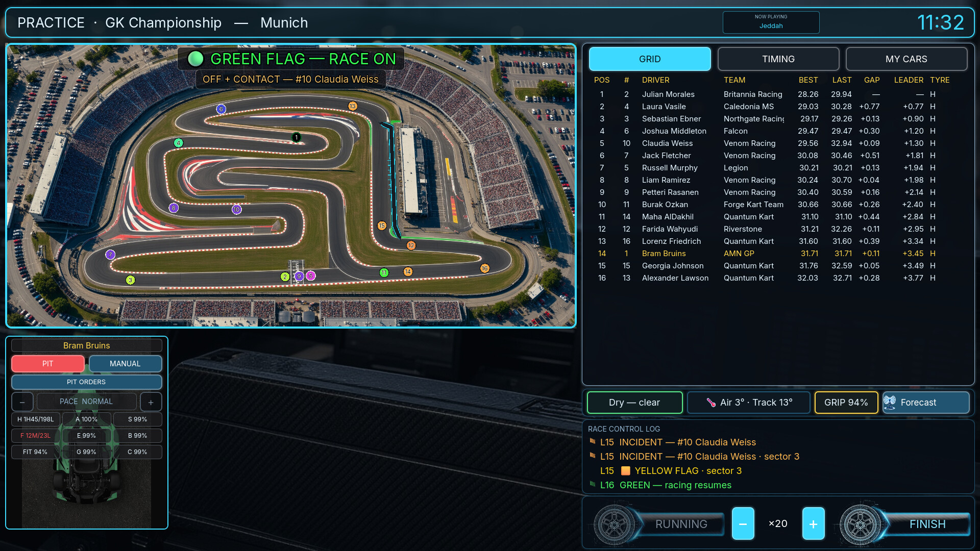Click kart marker 3 on track map
The width and height of the screenshot is (980, 551).
pyautogui.click(x=130, y=280)
